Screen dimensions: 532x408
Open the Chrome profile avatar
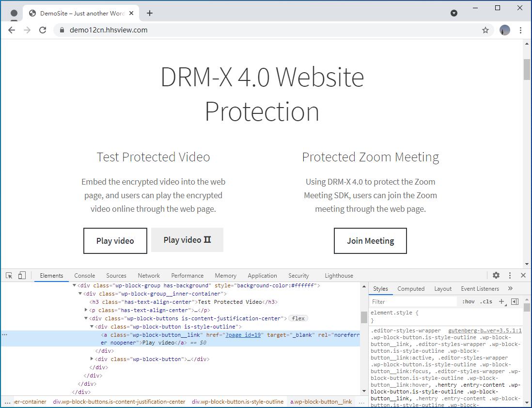tap(504, 30)
